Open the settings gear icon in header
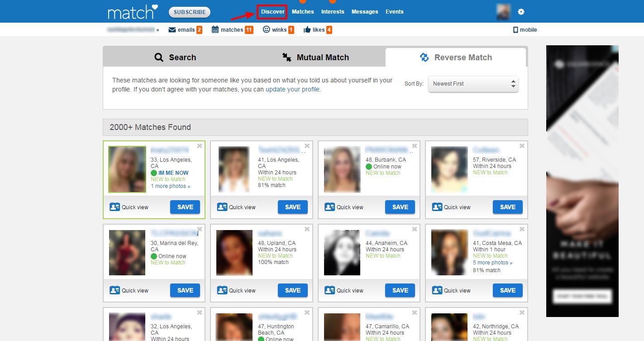 [x=521, y=12]
